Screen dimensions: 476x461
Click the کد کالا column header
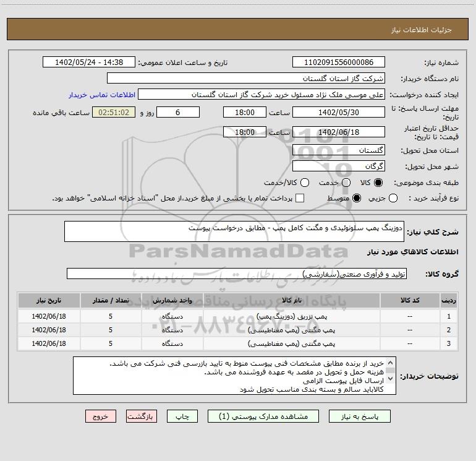(x=410, y=300)
